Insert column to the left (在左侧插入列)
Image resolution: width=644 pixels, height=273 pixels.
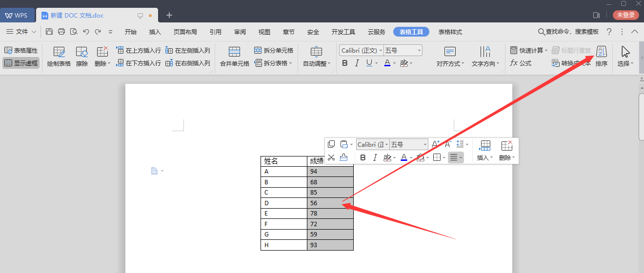(x=188, y=51)
